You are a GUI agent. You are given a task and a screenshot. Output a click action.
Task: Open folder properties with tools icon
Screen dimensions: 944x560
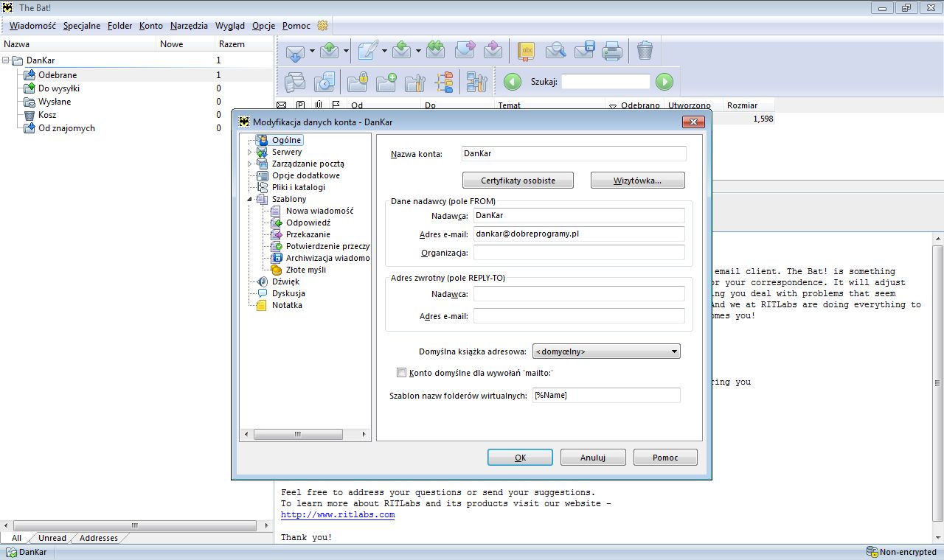click(415, 82)
